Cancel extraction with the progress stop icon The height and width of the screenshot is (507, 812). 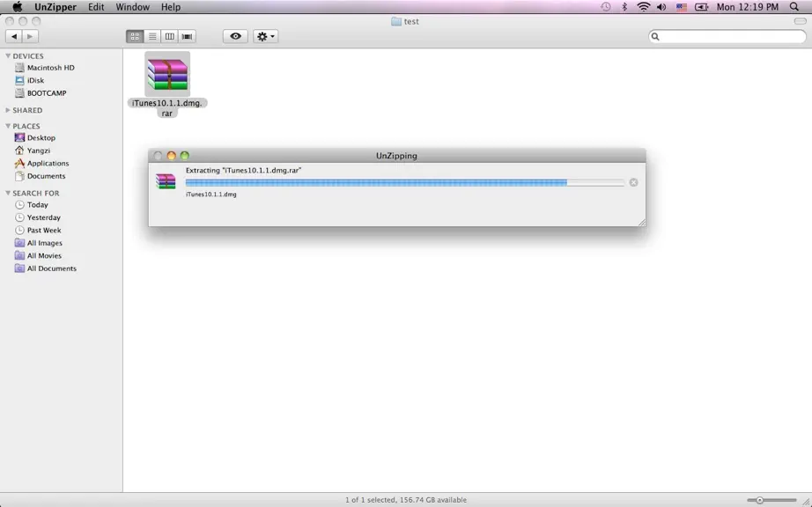(633, 182)
